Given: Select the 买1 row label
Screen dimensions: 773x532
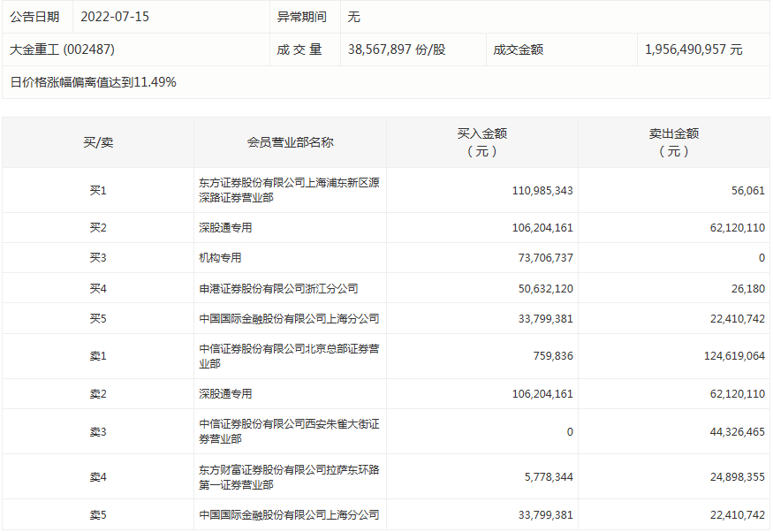Looking at the screenshot, I should pos(98,190).
